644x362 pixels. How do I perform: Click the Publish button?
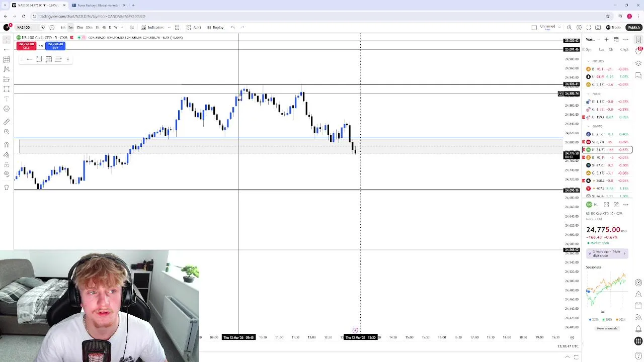point(633,27)
